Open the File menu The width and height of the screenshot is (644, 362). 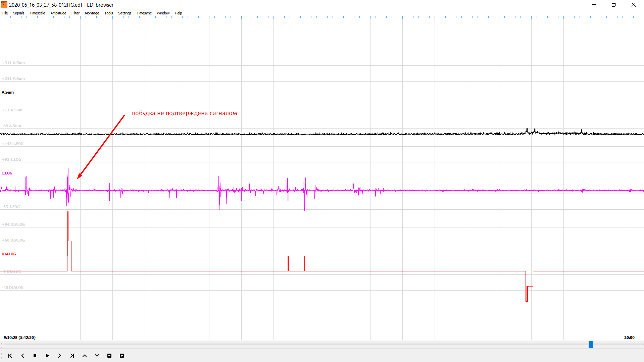5,13
